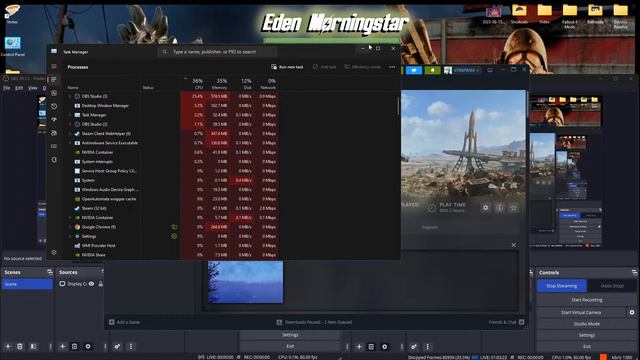Click the Steam Big Picture mode icon
The width and height of the screenshot is (640, 360).
click(x=490, y=70)
